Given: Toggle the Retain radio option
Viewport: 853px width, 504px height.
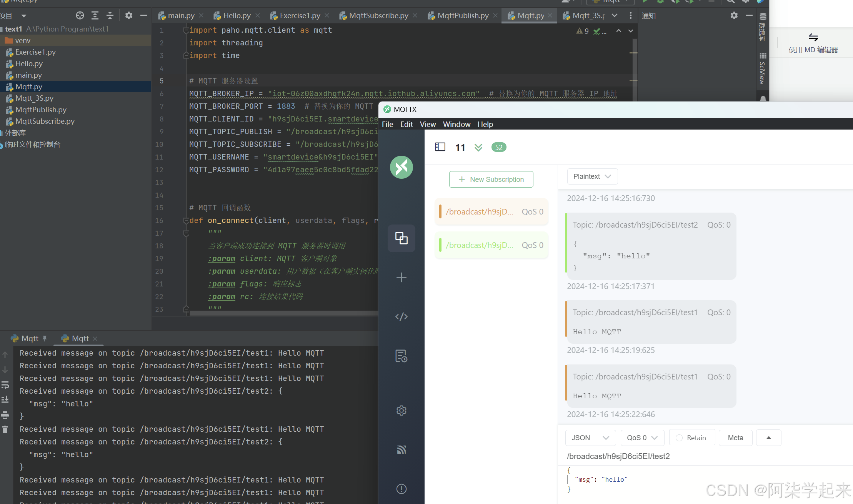Looking at the screenshot, I should (680, 438).
